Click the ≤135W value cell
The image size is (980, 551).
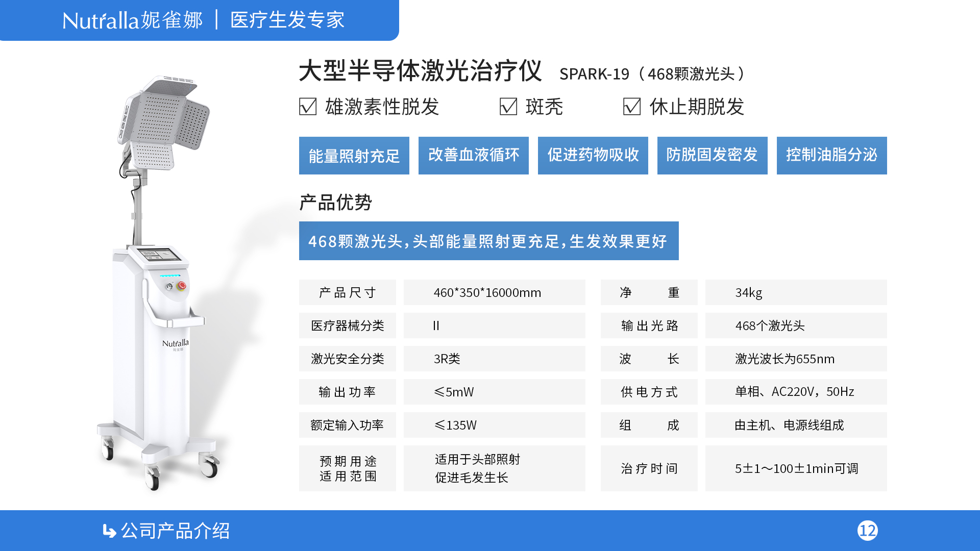tap(495, 425)
